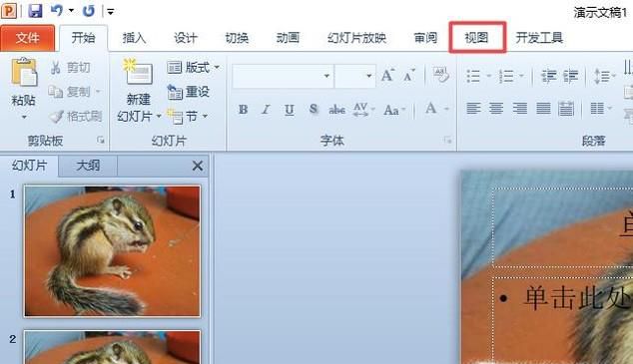Apply distributed text alignment
The image size is (633, 364).
pyautogui.click(x=566, y=109)
